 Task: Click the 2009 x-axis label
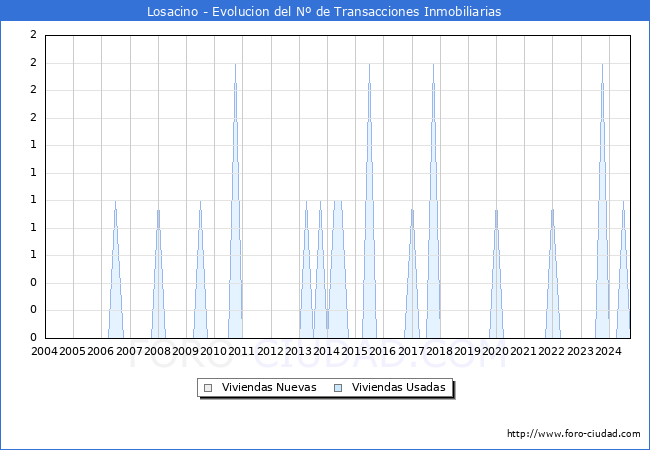click(185, 351)
